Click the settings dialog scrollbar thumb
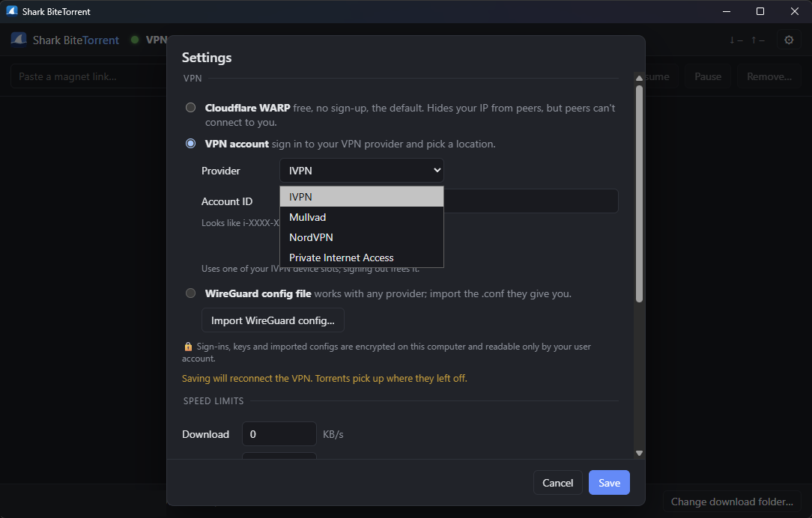 [x=639, y=194]
